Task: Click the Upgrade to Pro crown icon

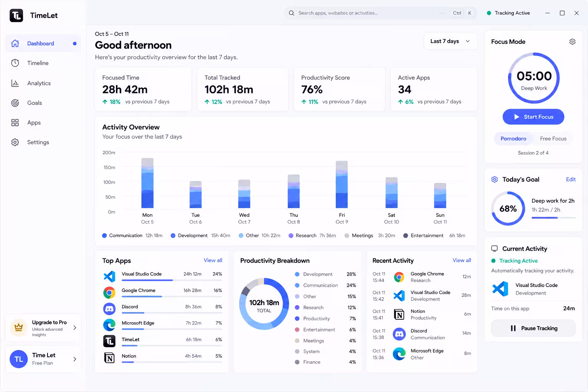Action: tap(18, 328)
